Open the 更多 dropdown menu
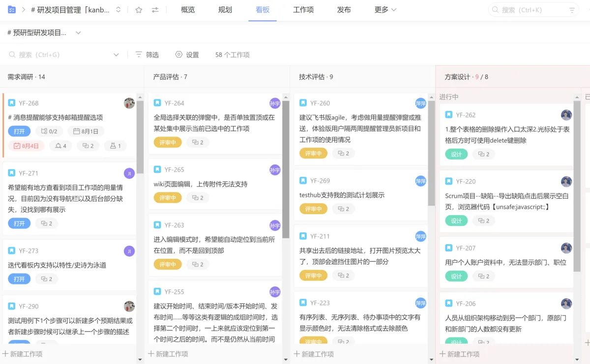The height and width of the screenshot is (364, 590). (385, 10)
